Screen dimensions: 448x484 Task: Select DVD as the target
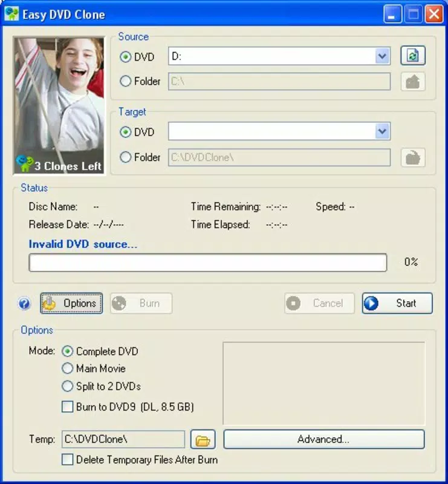click(x=137, y=132)
